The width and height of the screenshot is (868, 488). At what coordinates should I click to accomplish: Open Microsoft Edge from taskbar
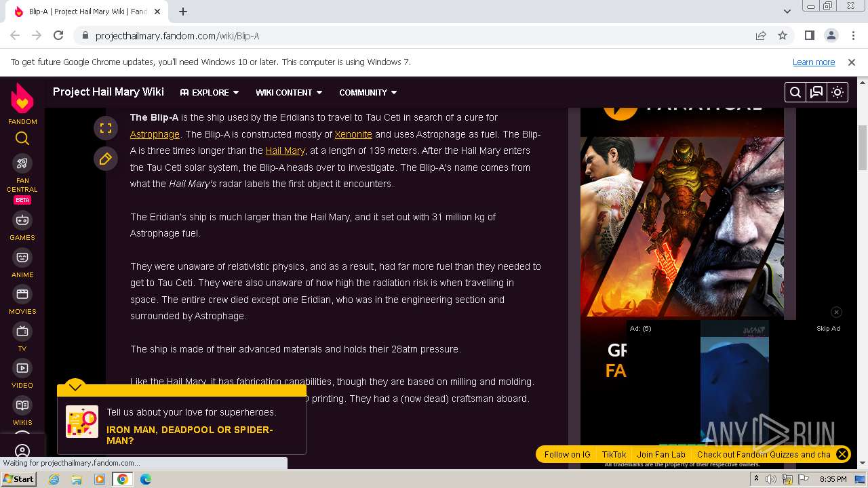click(146, 479)
